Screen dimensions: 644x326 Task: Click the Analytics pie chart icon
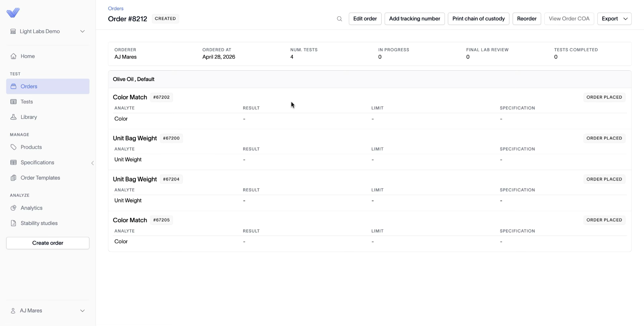pyautogui.click(x=13, y=208)
